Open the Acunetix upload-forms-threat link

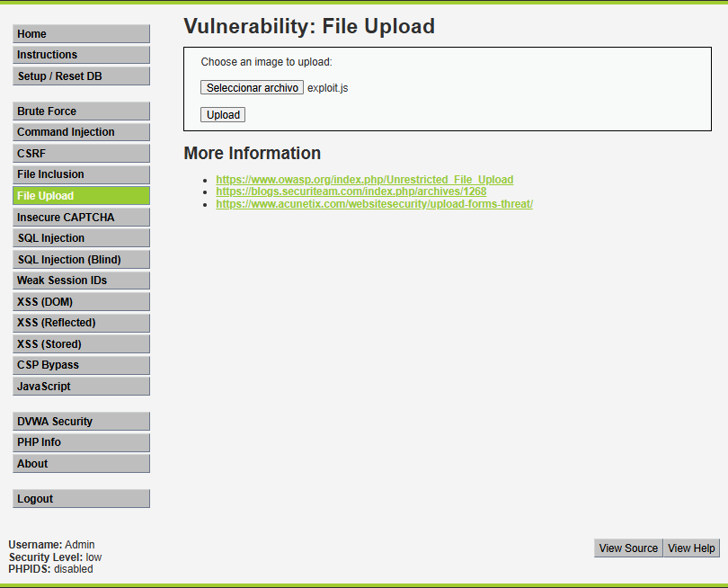(x=374, y=204)
